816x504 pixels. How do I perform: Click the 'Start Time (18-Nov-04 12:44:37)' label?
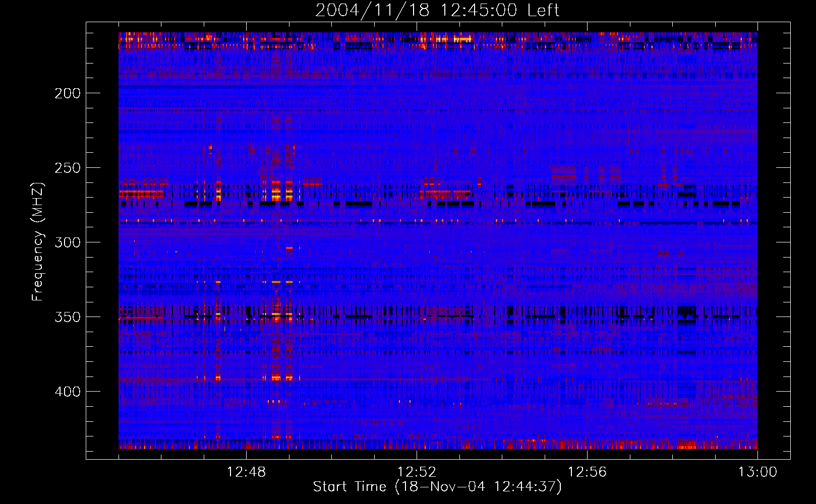437,487
